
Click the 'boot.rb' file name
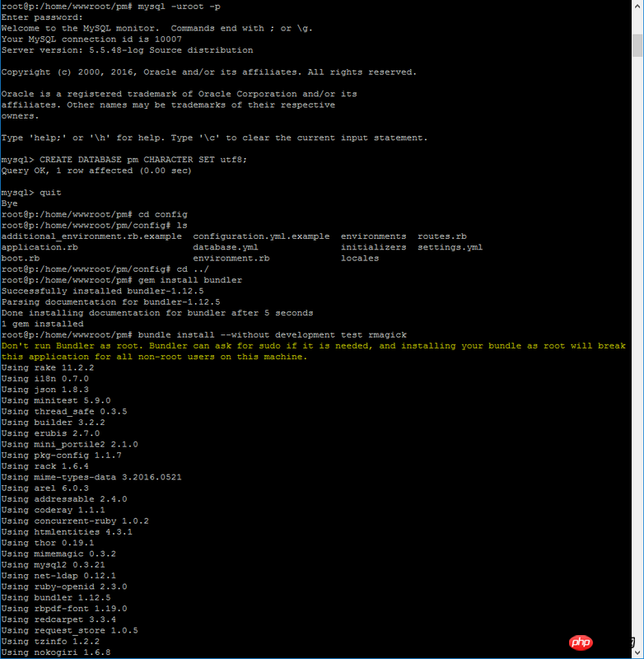[21, 258]
